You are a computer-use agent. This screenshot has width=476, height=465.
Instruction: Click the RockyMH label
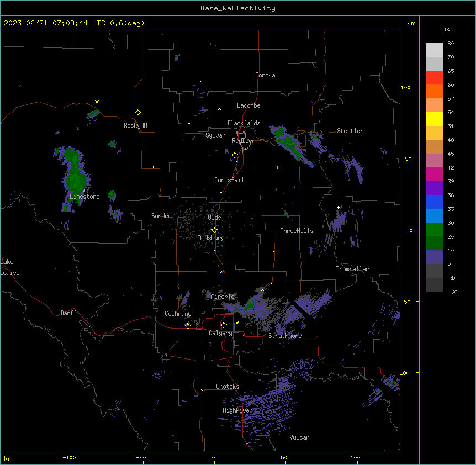[x=135, y=125]
